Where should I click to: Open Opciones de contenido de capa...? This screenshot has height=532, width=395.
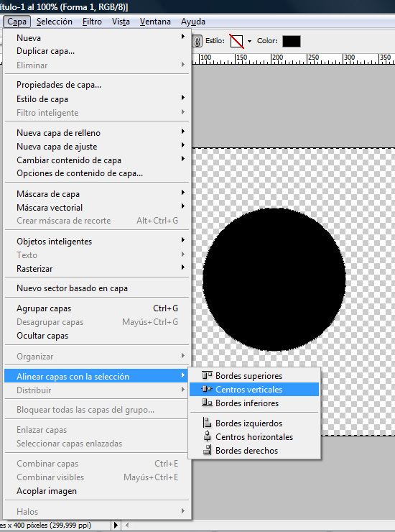[x=97, y=173]
